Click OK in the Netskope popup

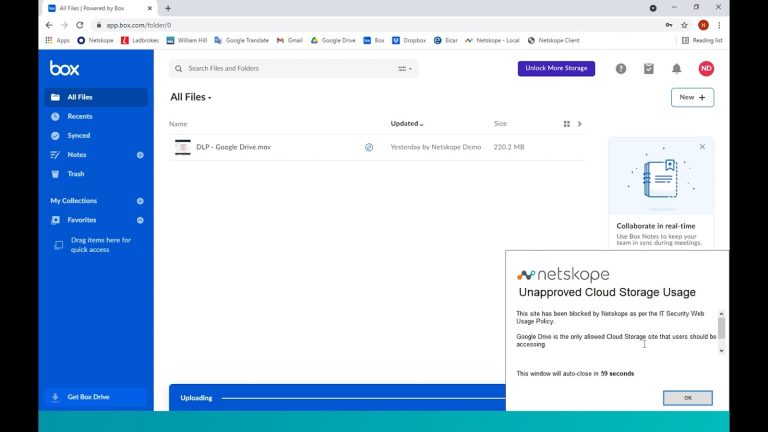pyautogui.click(x=688, y=398)
